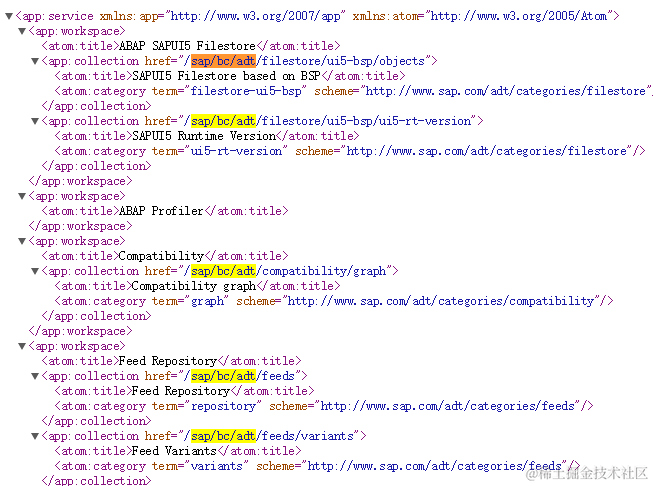
Task: Collapse the ABAP Profiler workspace node
Action: 22,196
